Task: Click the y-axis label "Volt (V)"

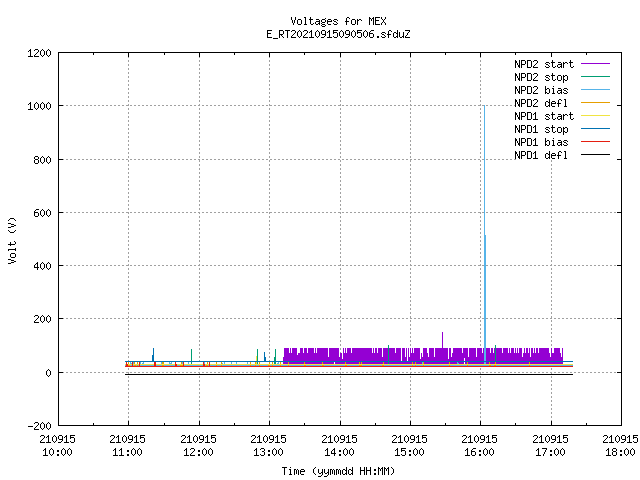Action: pyautogui.click(x=12, y=240)
